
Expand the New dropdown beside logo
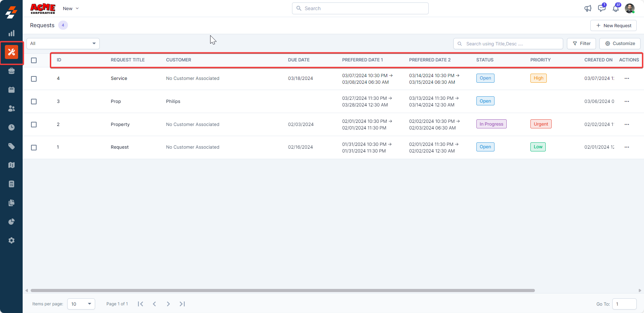tap(71, 8)
